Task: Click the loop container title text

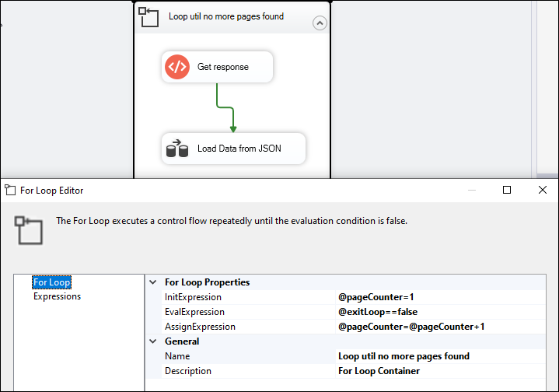Action: (226, 16)
